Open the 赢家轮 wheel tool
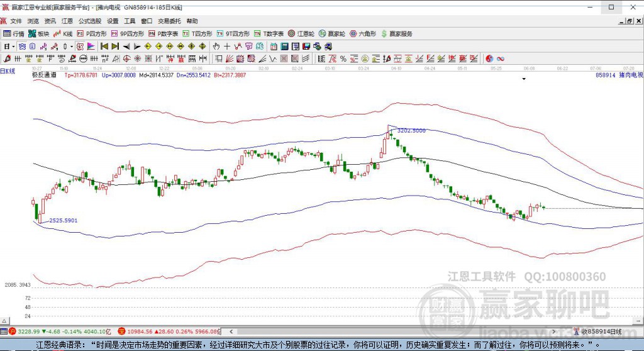 (x=332, y=34)
